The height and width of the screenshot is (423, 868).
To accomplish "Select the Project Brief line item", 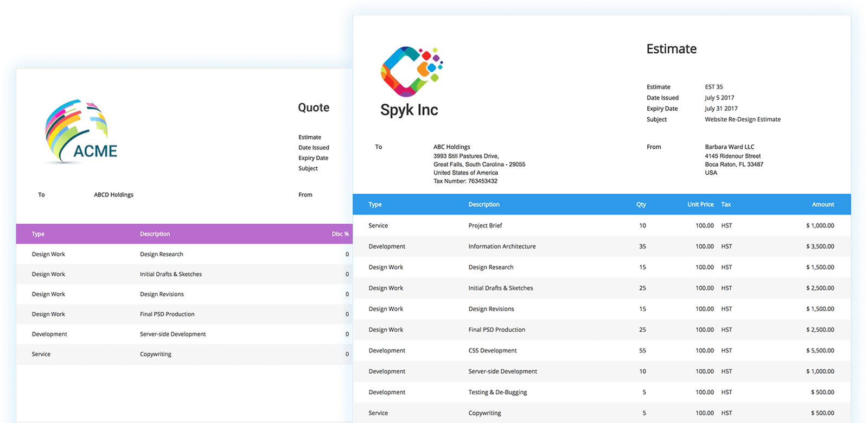I will (x=485, y=225).
